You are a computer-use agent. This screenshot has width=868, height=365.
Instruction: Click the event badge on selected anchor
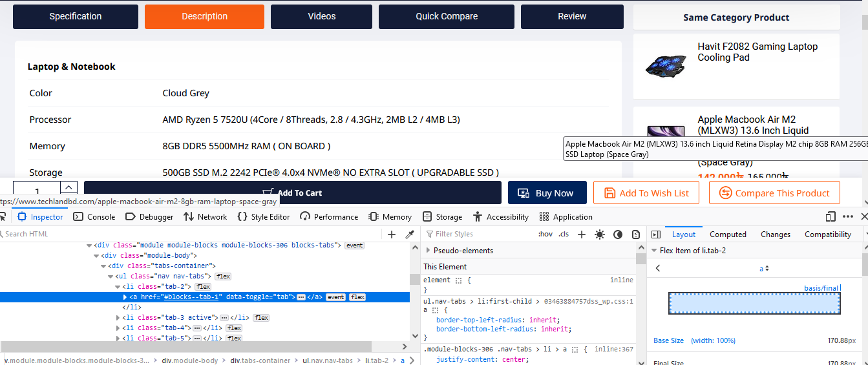335,297
